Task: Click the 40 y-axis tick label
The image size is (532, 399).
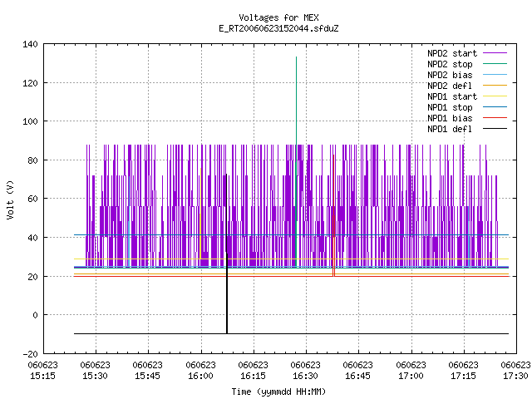Action: point(33,238)
